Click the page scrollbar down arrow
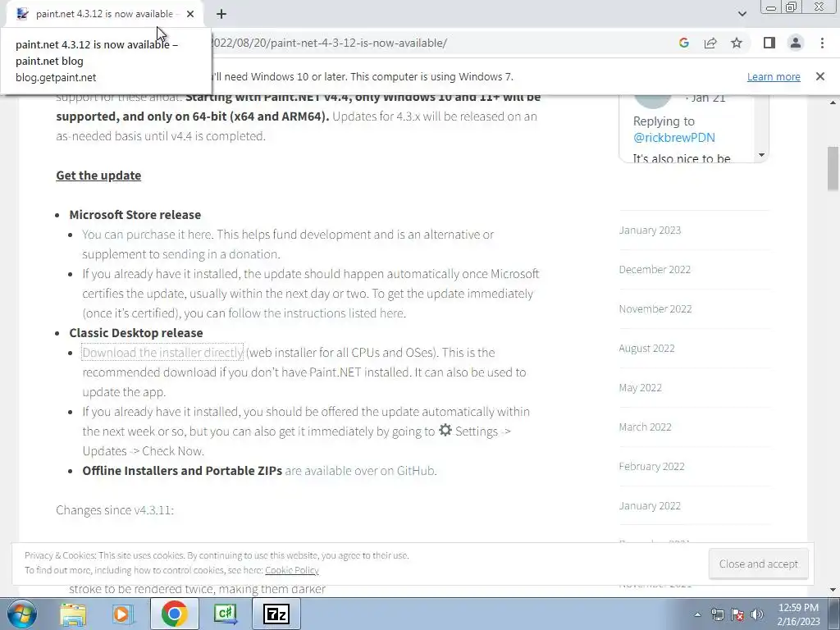The image size is (840, 630). [833, 590]
